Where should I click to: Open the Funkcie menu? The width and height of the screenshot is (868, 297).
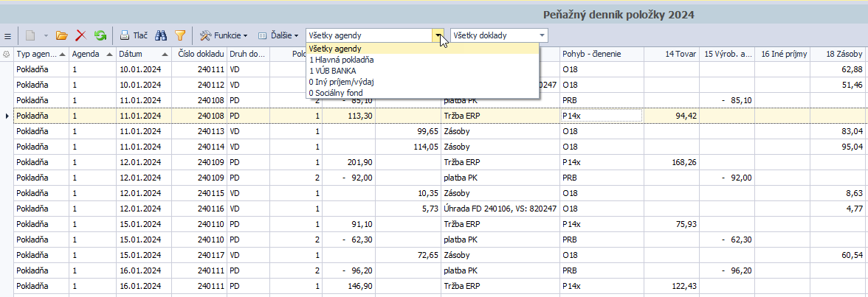tap(224, 35)
